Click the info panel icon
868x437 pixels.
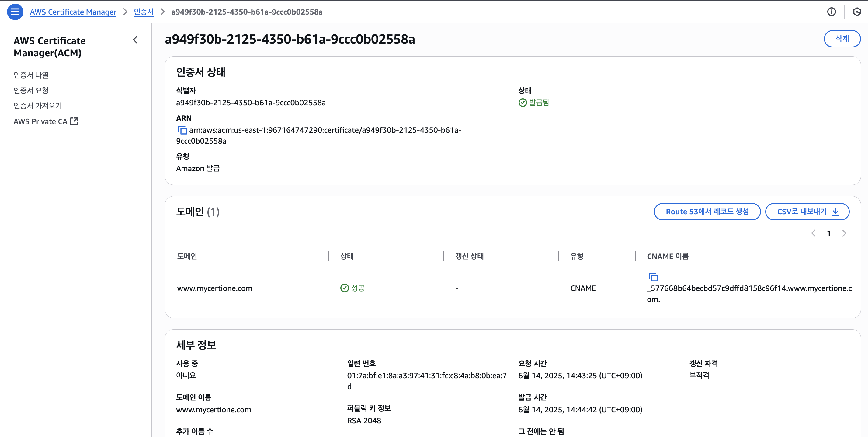coord(831,12)
